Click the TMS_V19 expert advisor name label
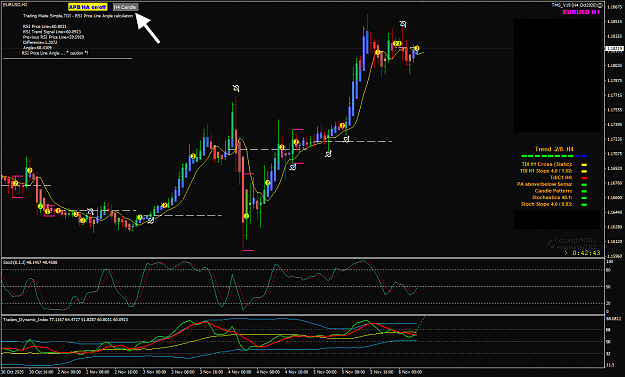The image size is (625, 377). click(x=574, y=5)
